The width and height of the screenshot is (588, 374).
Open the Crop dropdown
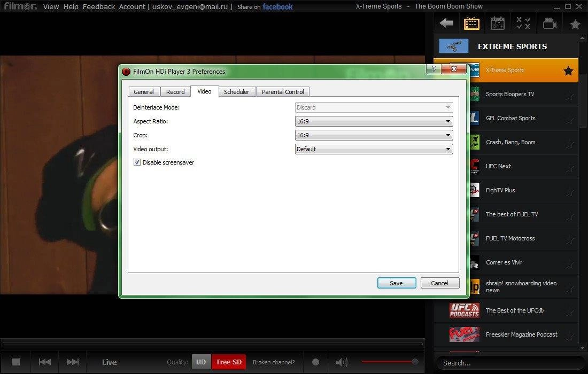pos(374,135)
